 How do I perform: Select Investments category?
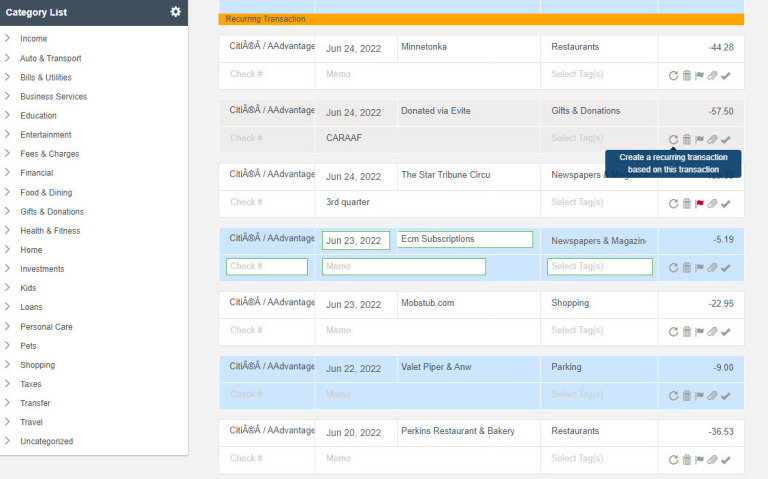(42, 269)
